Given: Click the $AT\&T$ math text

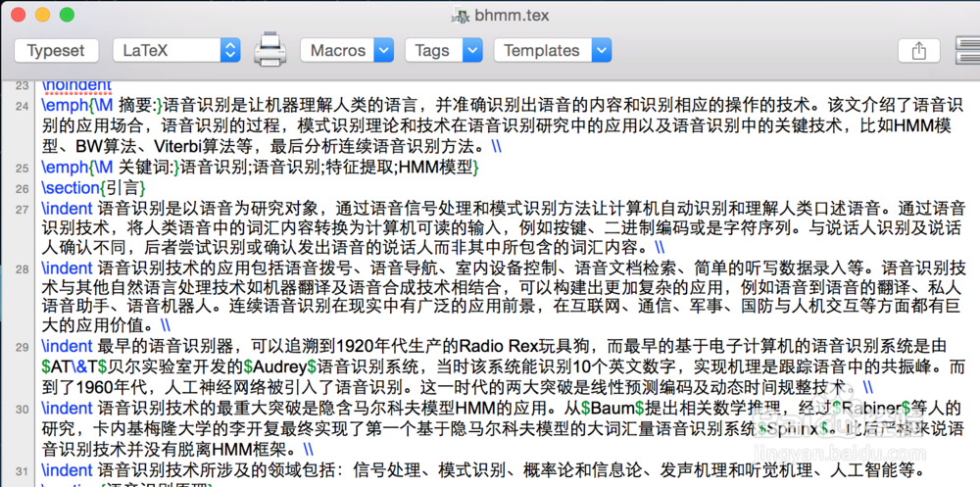Looking at the screenshot, I should [x=76, y=365].
